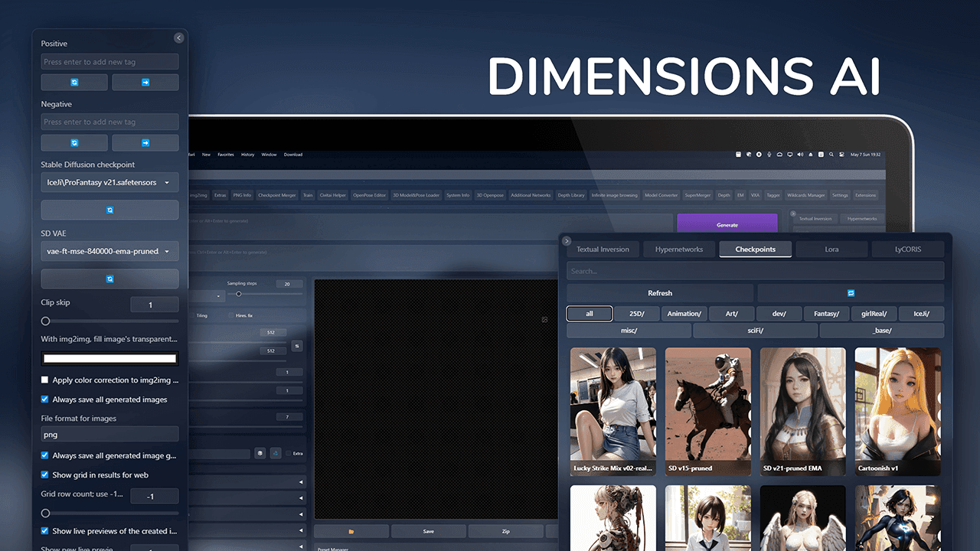Switch to the LyCORIS tab
Screen dimensions: 980x551
908,249
